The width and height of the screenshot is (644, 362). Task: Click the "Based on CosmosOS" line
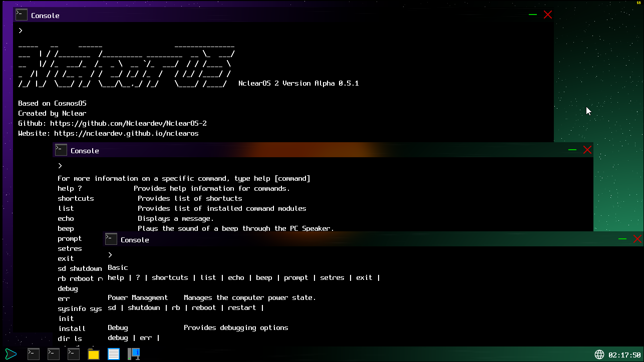pos(52,103)
